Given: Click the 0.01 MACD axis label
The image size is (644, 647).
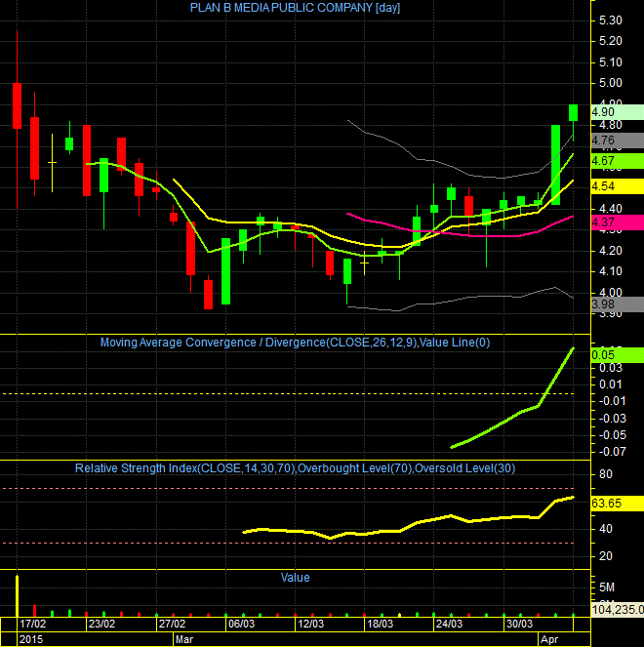Looking at the screenshot, I should [x=611, y=384].
